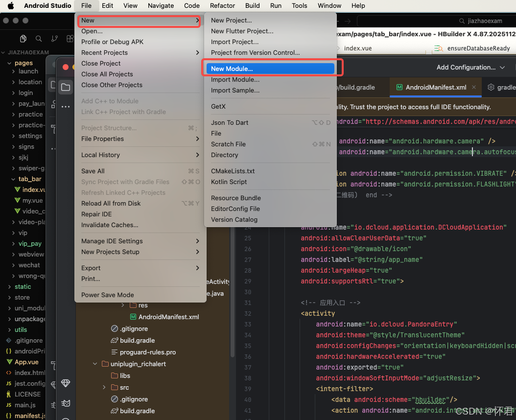Click ensureDatabaseReady outline icon
This screenshot has height=420, width=516.
(438, 48)
